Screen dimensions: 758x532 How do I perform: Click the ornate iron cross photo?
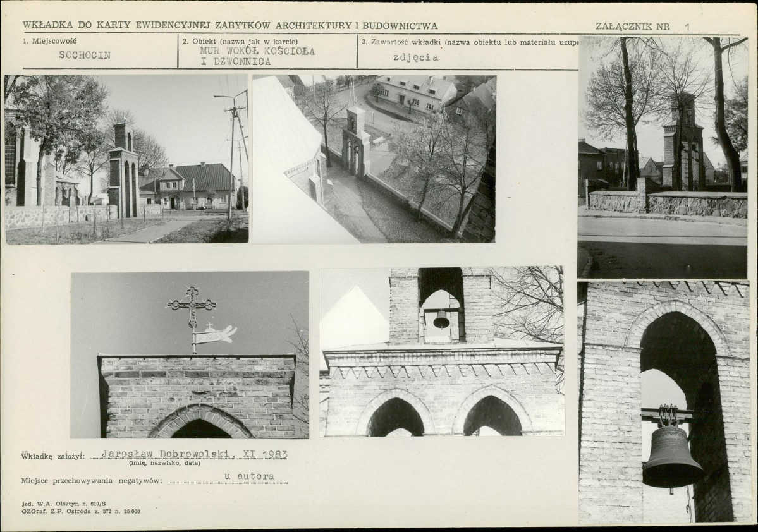(190, 355)
